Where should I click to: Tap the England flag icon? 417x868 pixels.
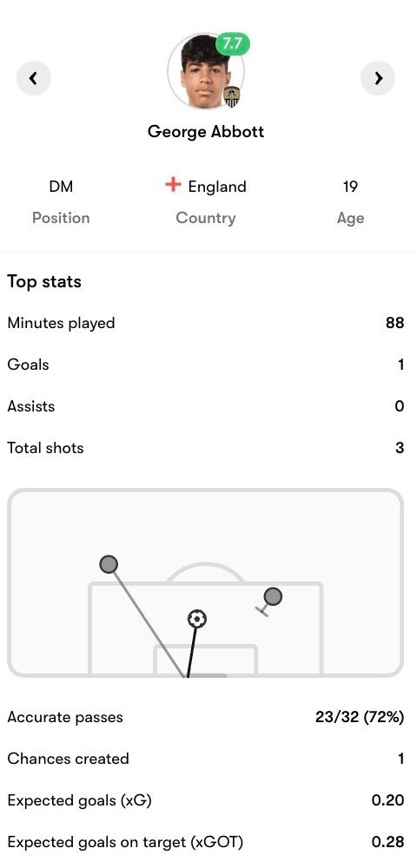pos(174,186)
